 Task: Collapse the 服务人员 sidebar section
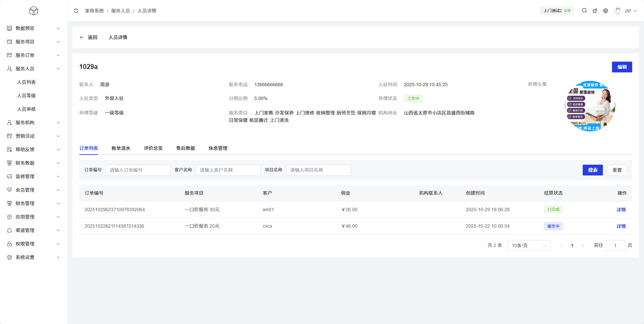(x=33, y=69)
